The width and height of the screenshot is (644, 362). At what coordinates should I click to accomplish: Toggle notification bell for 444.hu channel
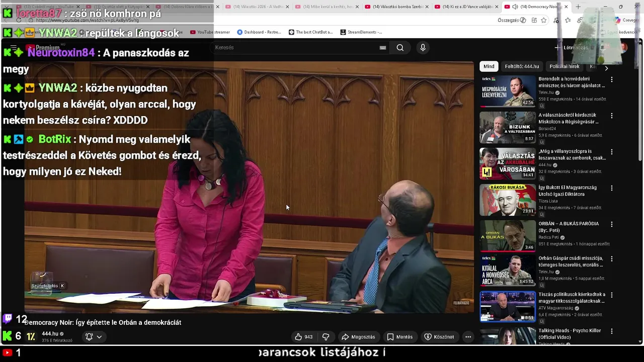coord(89,337)
